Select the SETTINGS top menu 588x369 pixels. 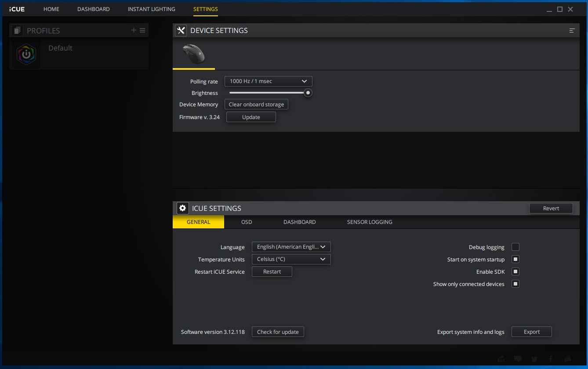click(x=206, y=9)
